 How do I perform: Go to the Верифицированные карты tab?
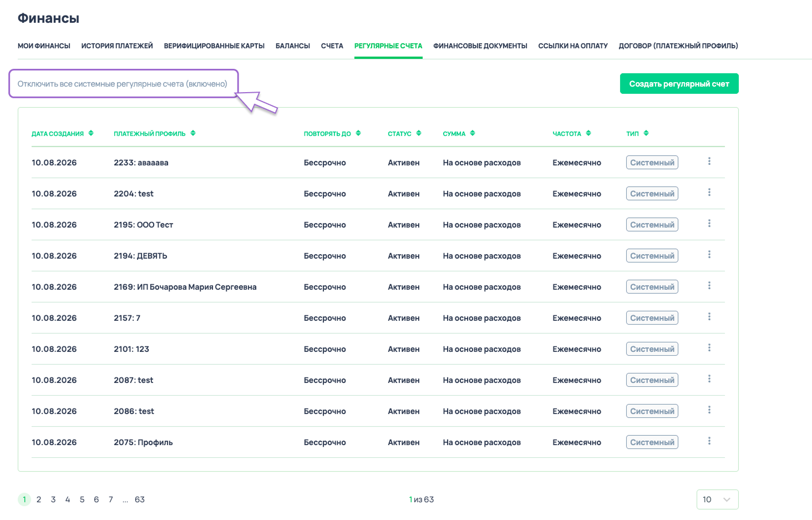(214, 46)
